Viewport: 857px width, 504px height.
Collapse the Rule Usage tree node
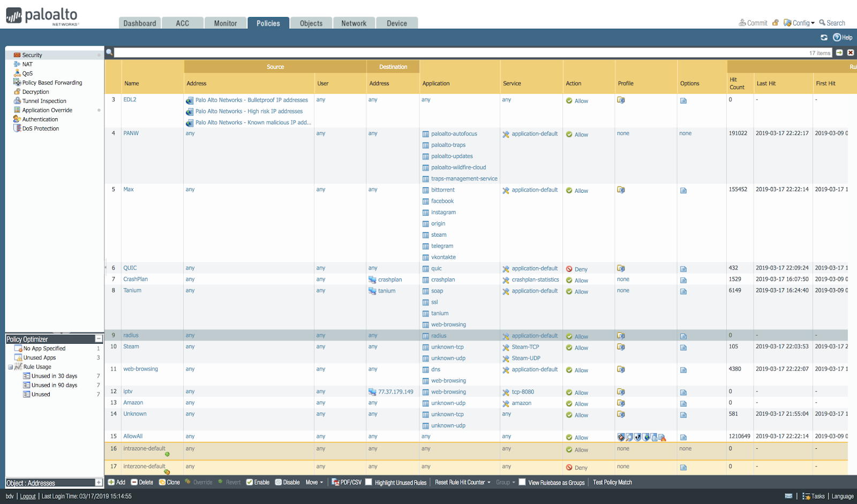(10, 367)
